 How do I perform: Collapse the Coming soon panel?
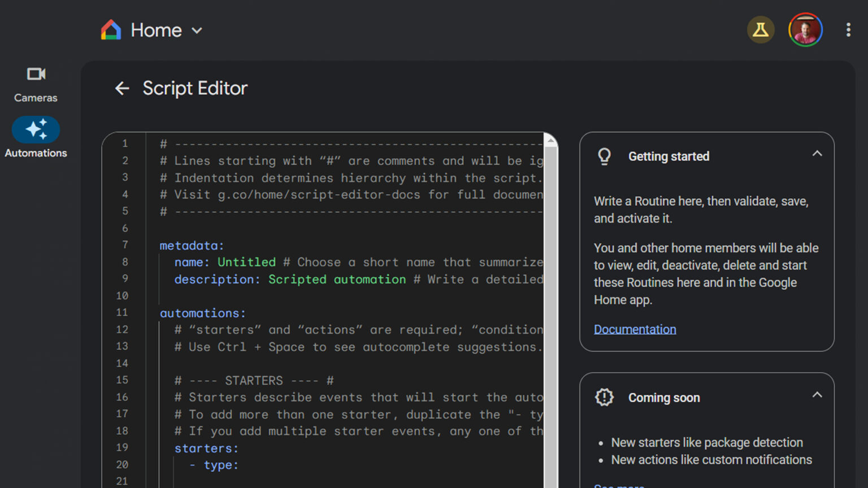[817, 395]
